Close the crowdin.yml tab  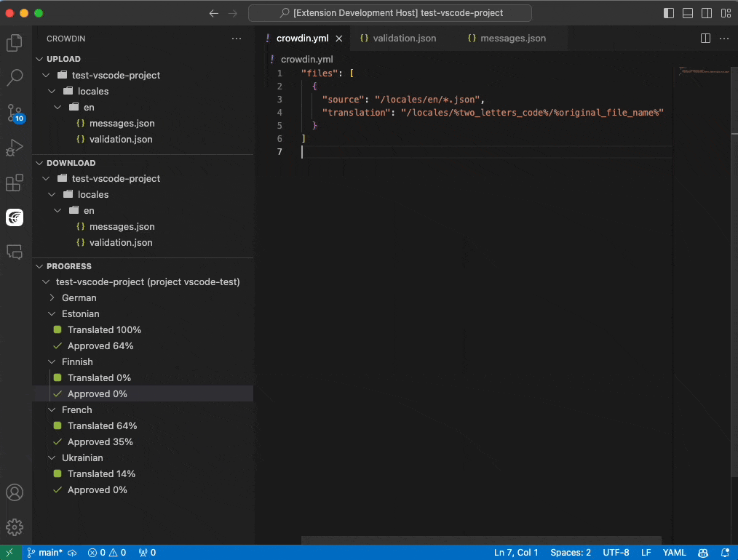coord(339,39)
